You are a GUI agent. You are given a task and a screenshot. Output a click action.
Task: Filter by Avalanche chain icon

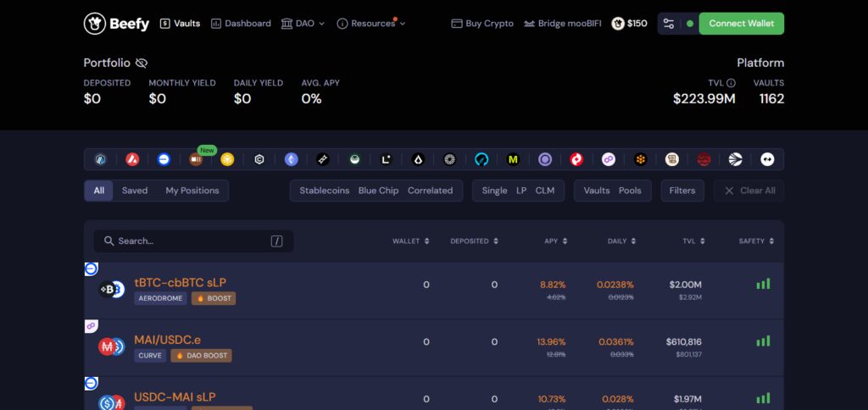click(x=132, y=159)
